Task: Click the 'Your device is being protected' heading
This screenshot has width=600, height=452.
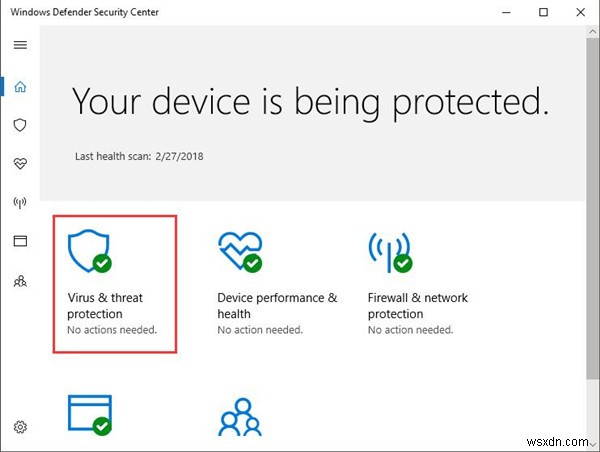Action: [x=311, y=100]
